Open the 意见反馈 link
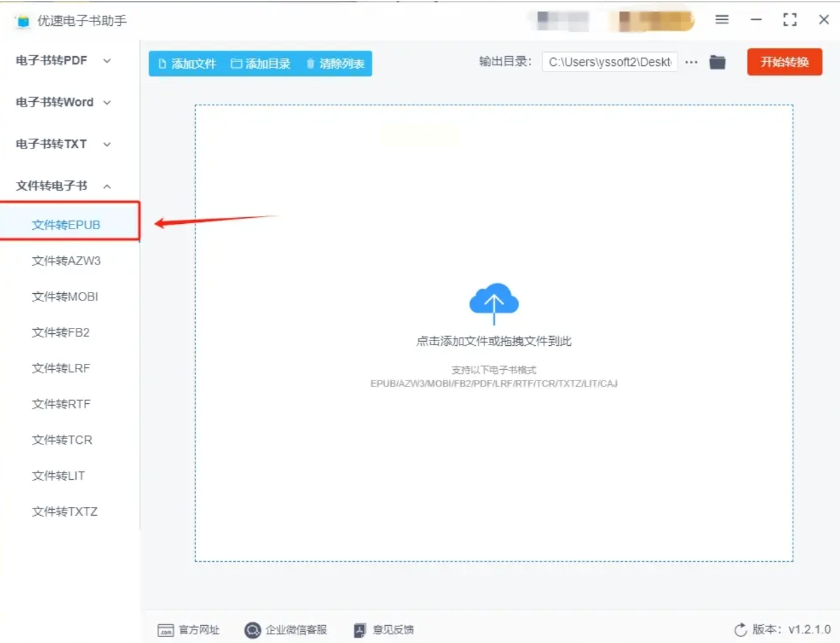840x643 pixels. [x=393, y=630]
